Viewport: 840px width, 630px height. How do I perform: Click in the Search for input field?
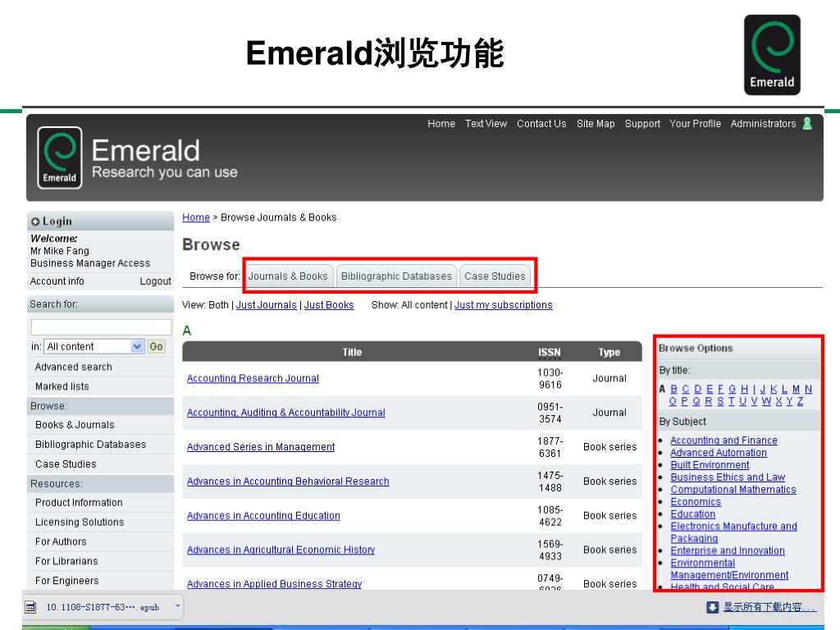tap(101, 326)
